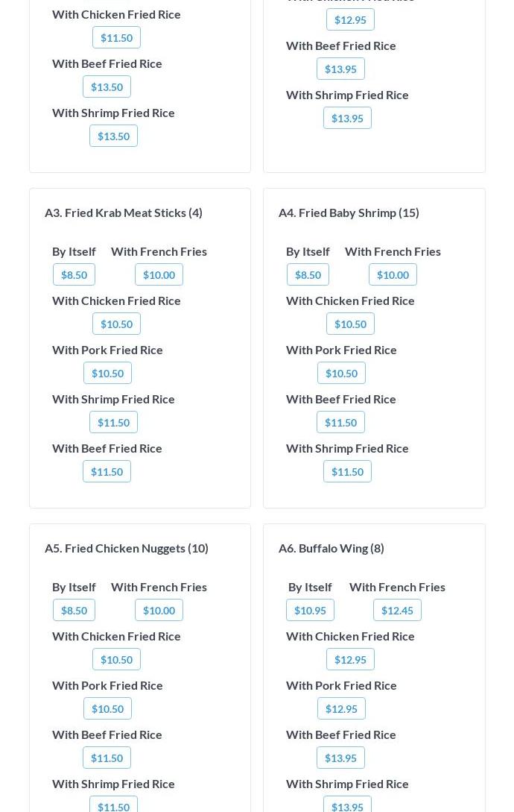Select A5 Nuggets Pork Fried Rice $10.50
The width and height of the screenshot is (514, 812).
pyautogui.click(x=107, y=708)
